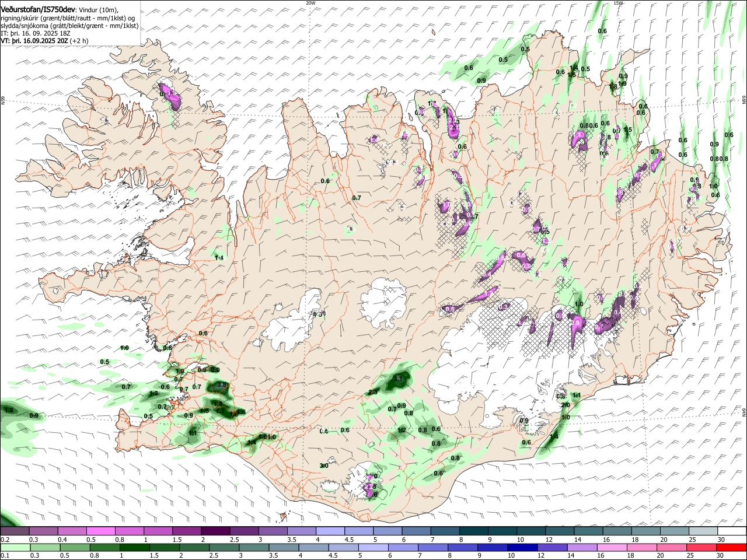Viewport: 747px width, 560px height.
Task: Select the bright red 30 rain legend swatch
Action: 732,547
